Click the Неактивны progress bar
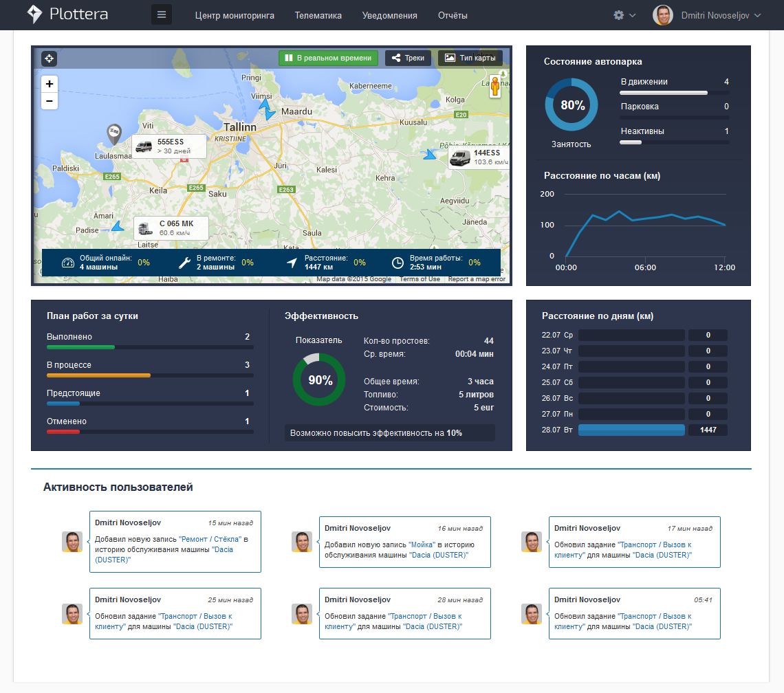The width and height of the screenshot is (784, 693). tap(674, 142)
